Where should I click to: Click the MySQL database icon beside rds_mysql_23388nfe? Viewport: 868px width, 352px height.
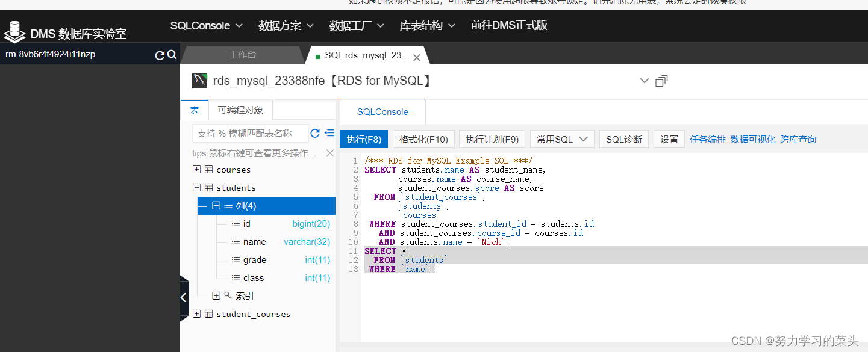click(199, 81)
